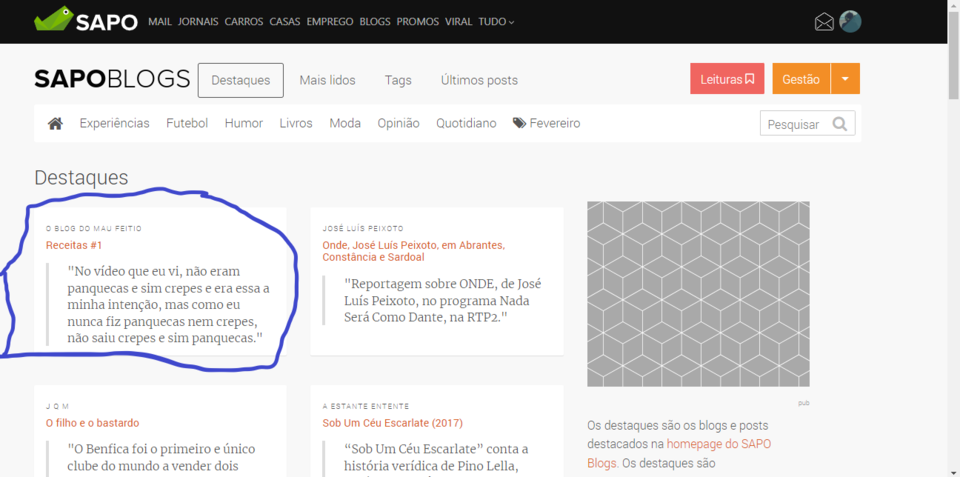Open PROMOS in the top bar
The height and width of the screenshot is (477, 960).
(x=418, y=21)
